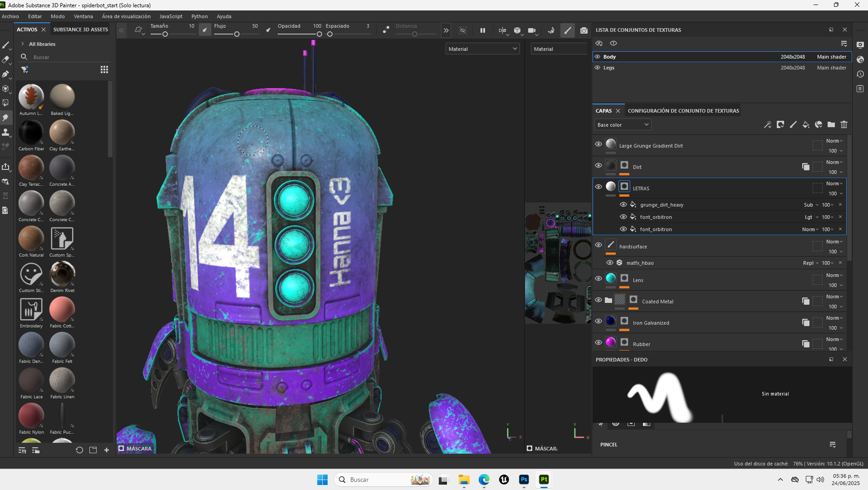Click the add effect magic wand icon

click(x=768, y=124)
